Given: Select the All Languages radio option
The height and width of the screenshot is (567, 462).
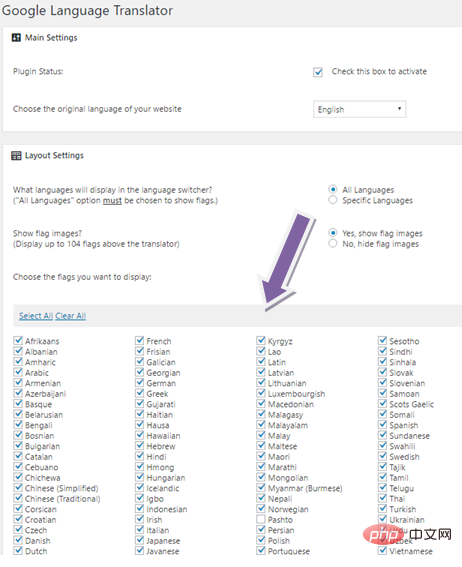Looking at the screenshot, I should click(x=333, y=189).
